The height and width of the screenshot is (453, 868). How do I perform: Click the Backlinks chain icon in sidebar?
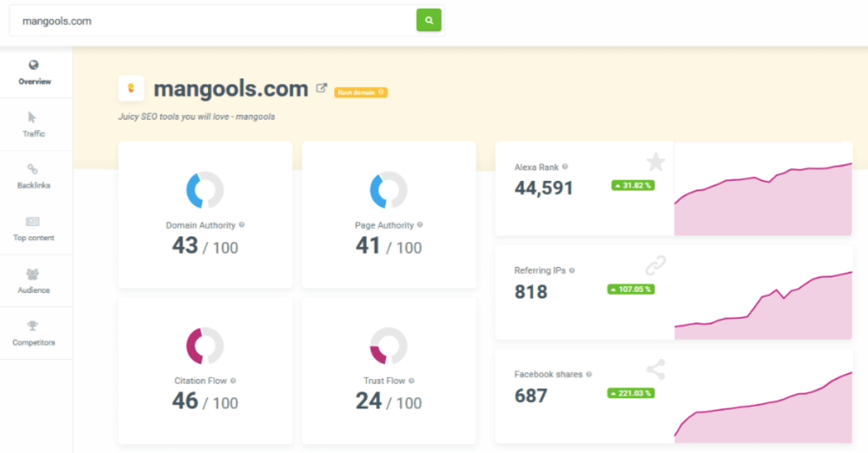click(x=33, y=169)
